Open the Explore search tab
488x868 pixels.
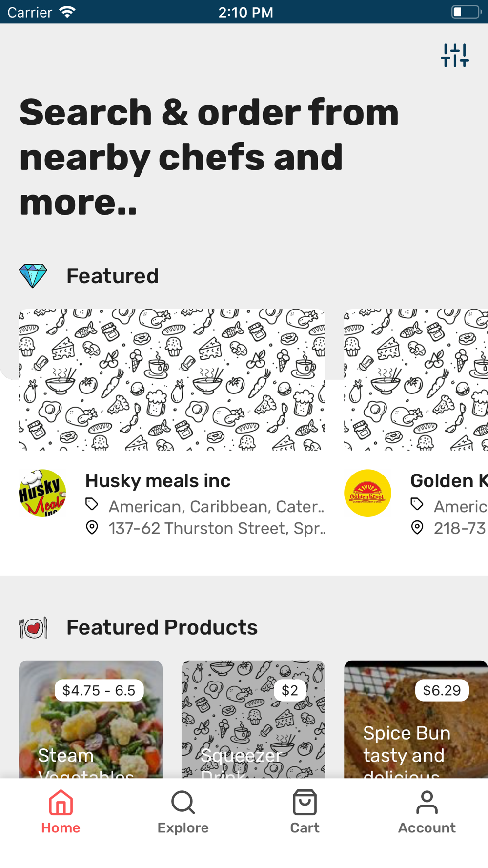pos(183,812)
